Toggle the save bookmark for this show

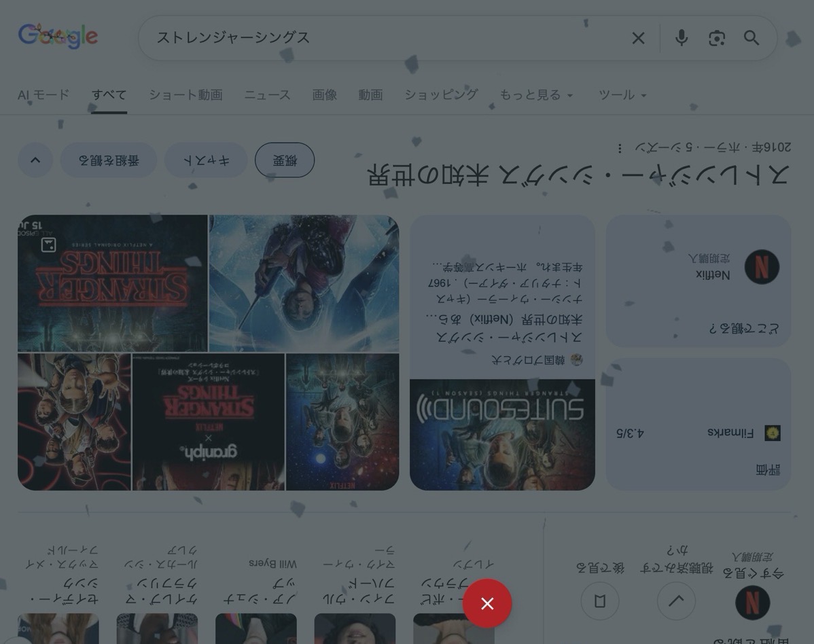point(600,601)
